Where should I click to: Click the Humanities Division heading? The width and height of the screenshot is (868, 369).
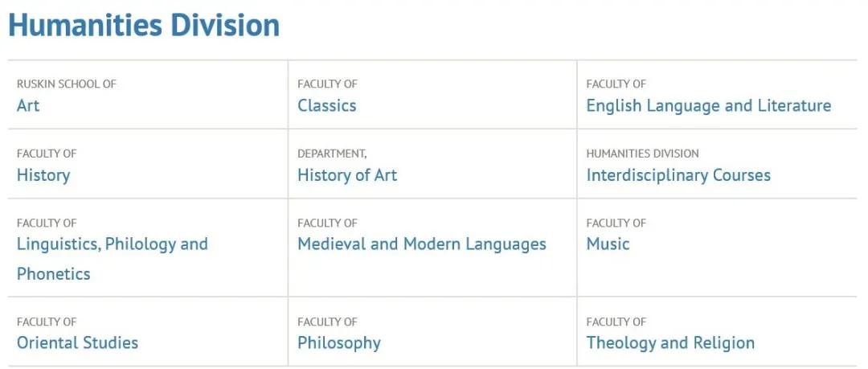(x=144, y=26)
